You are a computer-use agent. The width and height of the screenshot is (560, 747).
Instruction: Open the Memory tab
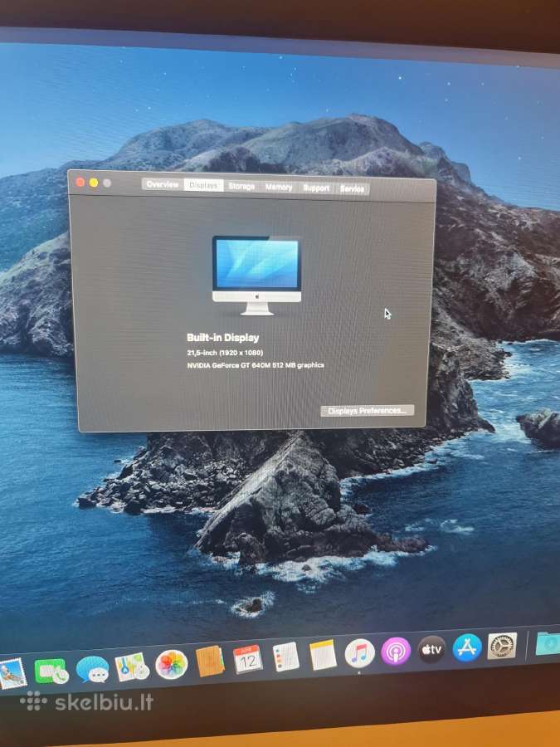click(x=279, y=188)
